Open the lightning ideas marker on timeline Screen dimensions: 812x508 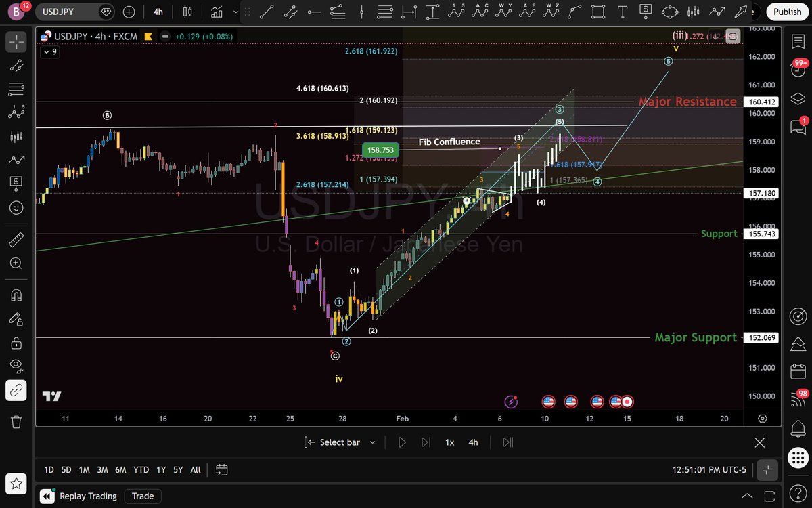(511, 402)
